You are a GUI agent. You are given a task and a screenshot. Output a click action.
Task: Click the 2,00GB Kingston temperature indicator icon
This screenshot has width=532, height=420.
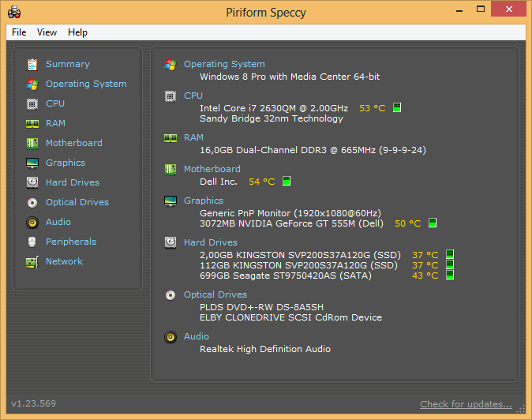click(x=450, y=254)
